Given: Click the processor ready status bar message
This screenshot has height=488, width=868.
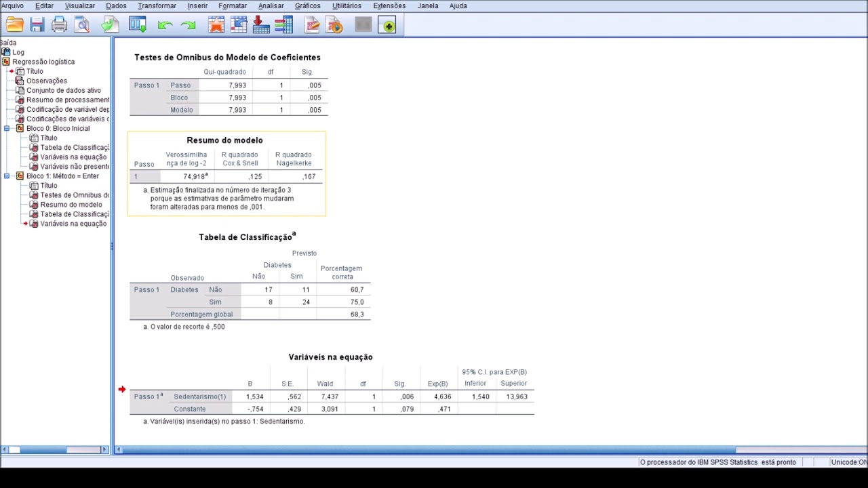Looking at the screenshot, I should [717, 462].
